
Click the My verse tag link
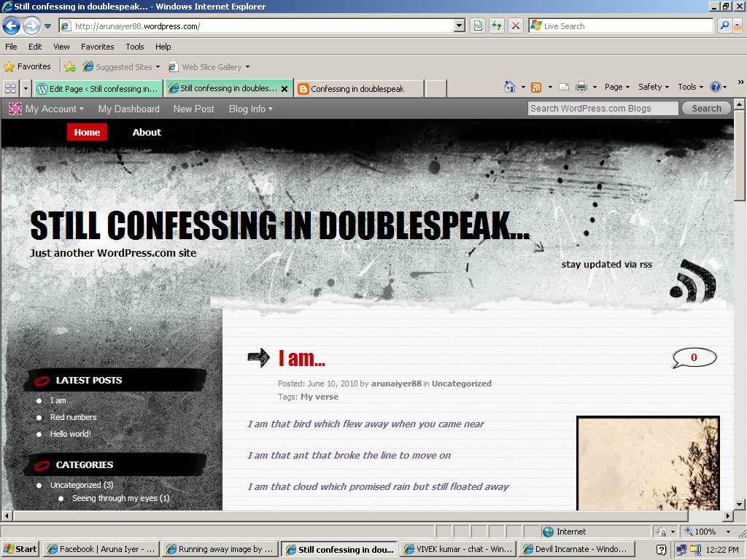(x=320, y=397)
